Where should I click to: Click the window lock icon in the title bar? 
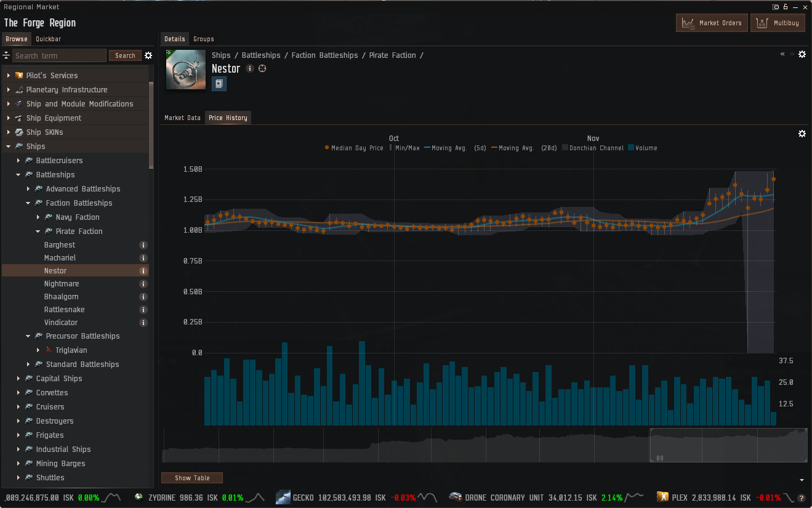pyautogui.click(x=784, y=6)
